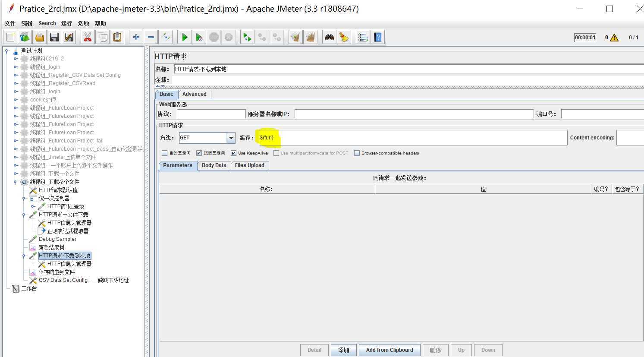Start test without pauses icon
This screenshot has height=357, width=644.
(199, 37)
